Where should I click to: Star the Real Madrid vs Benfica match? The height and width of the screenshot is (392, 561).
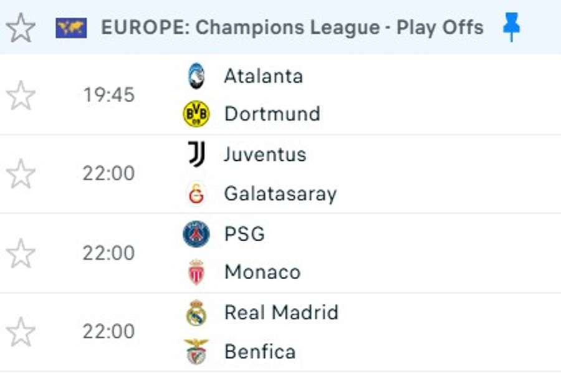[21, 332]
